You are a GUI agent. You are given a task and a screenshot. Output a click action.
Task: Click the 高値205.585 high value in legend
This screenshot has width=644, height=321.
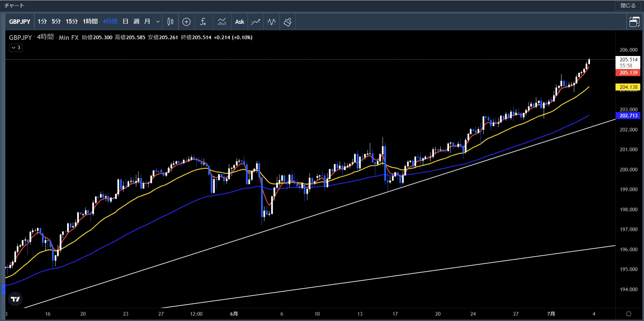(x=130, y=37)
